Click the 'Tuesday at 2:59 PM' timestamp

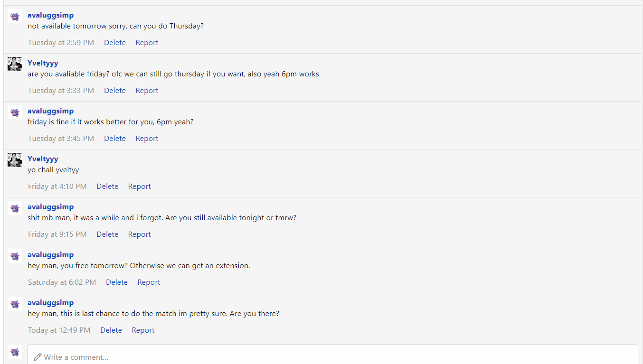(61, 43)
